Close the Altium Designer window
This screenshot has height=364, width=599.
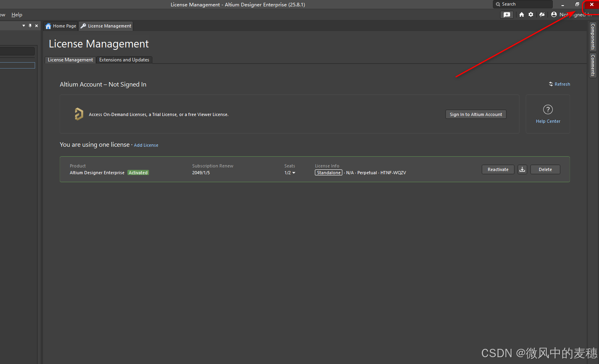[592, 4]
